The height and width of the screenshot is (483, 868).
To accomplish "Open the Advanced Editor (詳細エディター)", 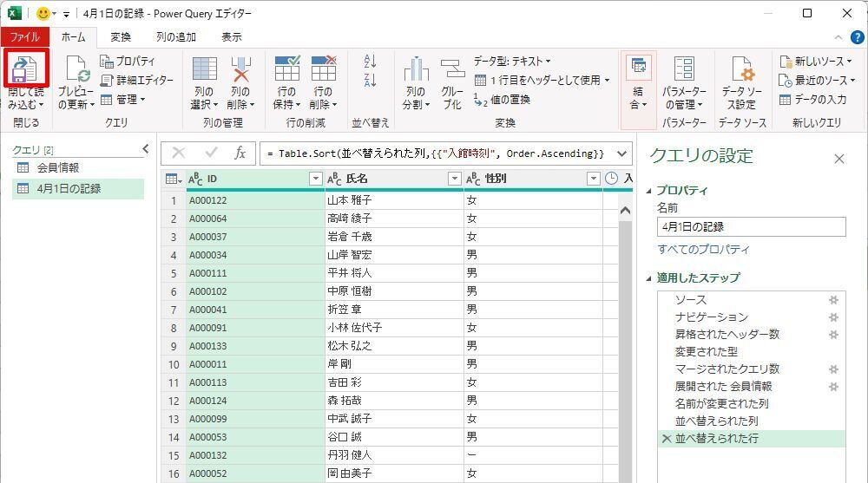I will point(137,81).
